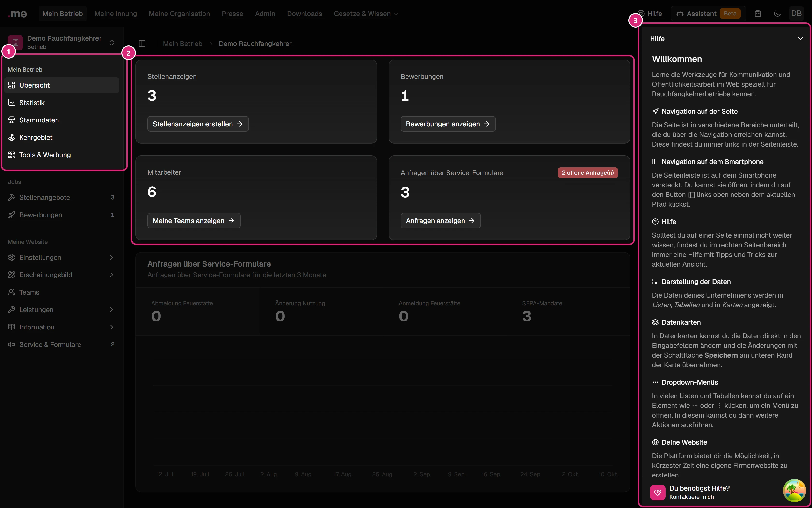This screenshot has width=812, height=508.
Task: Open Teams in the sidebar
Action: (62, 292)
